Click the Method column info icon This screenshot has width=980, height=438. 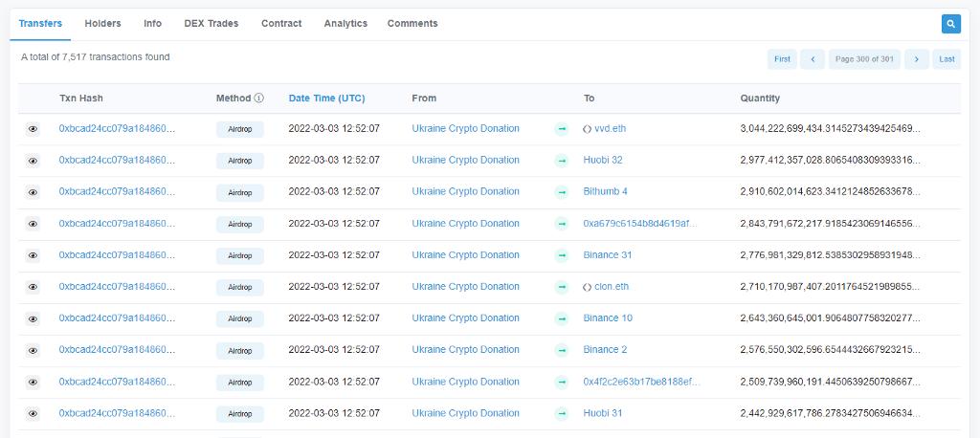tap(259, 99)
